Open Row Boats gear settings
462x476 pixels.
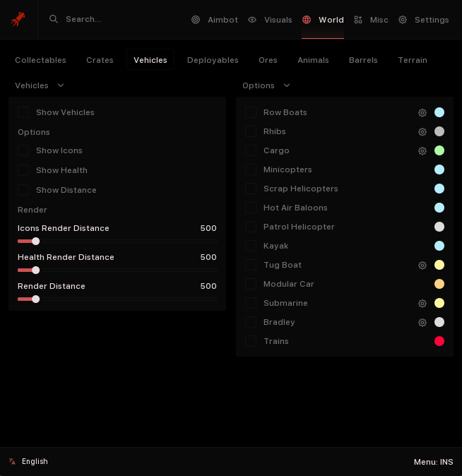[x=422, y=112]
